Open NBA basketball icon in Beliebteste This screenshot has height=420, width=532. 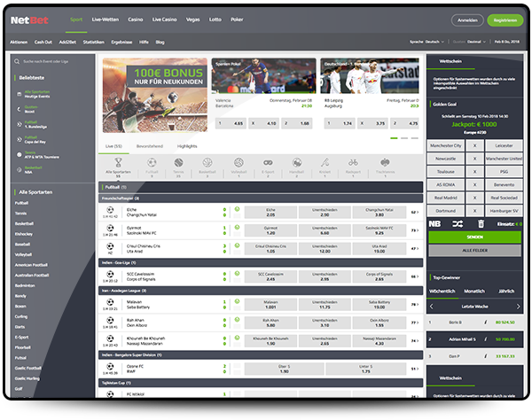click(20, 170)
